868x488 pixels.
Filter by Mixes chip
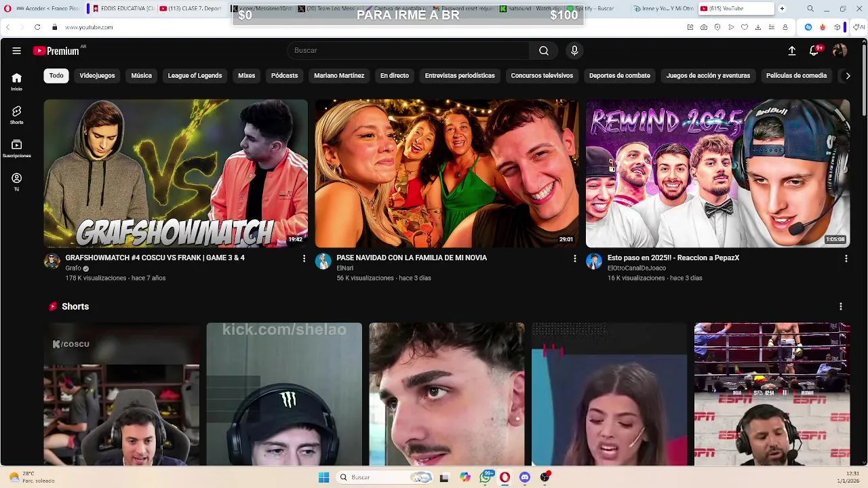(247, 76)
